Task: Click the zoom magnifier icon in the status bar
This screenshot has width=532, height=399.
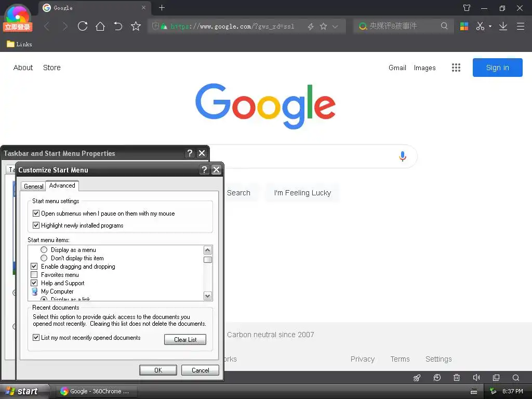Action: pos(516,378)
